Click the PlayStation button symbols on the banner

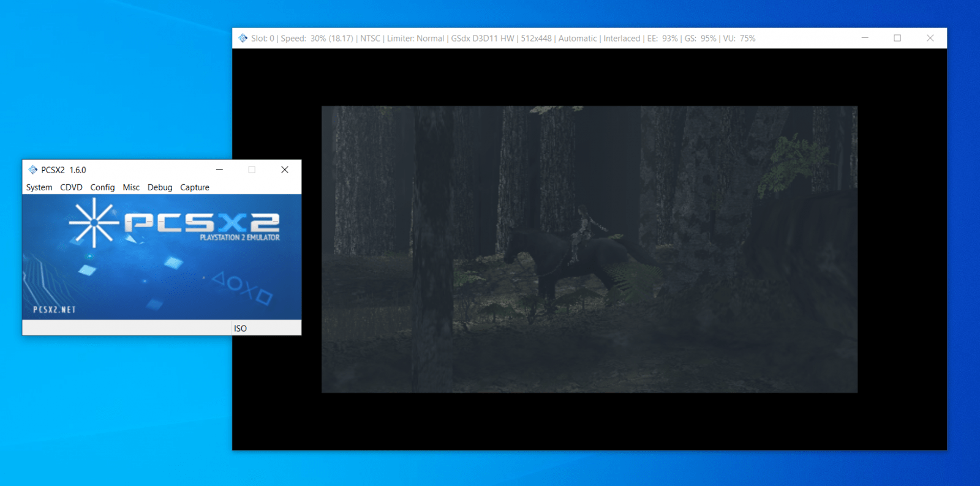click(x=242, y=288)
